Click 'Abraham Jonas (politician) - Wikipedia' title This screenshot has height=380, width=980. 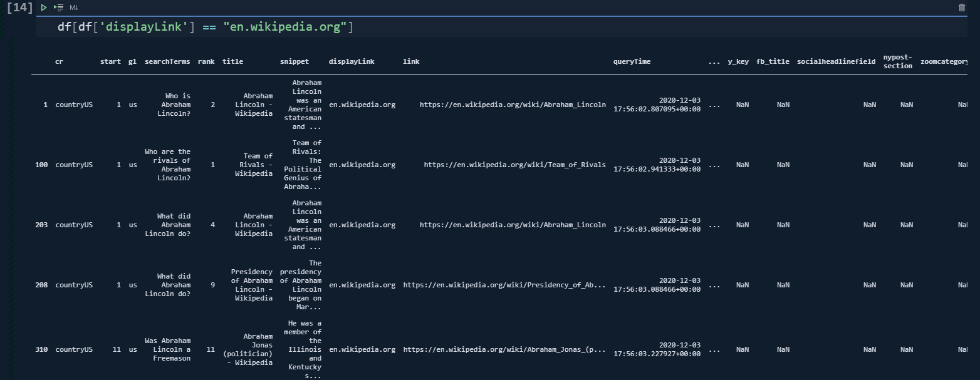tap(249, 349)
